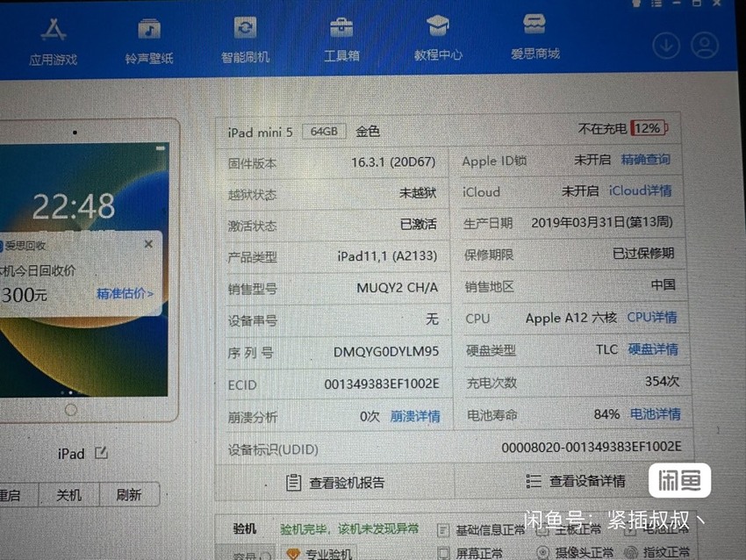The height and width of the screenshot is (560, 746).
Task: Open 硬盘详情 disk details link
Action: (653, 349)
